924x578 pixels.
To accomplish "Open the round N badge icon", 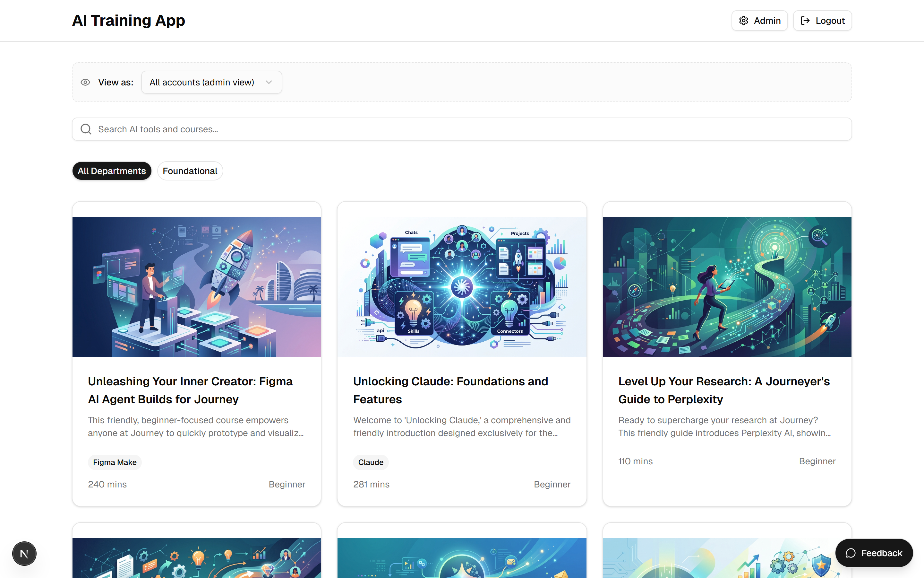I will pos(24,554).
